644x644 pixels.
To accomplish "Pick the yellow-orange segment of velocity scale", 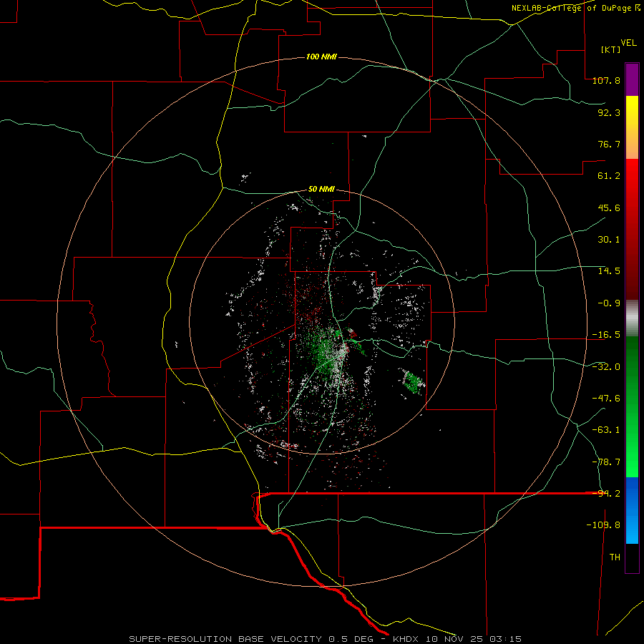I will pyautogui.click(x=632, y=127).
